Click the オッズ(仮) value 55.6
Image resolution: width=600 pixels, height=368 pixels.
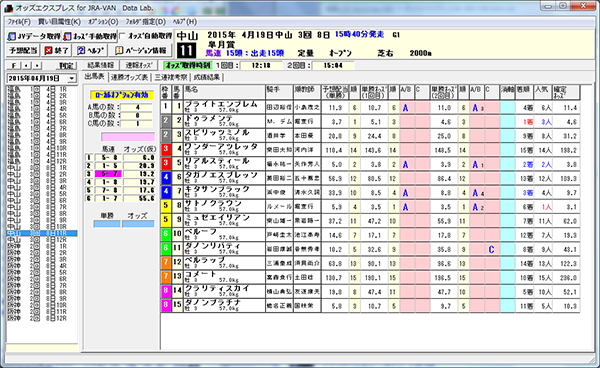tap(139, 199)
